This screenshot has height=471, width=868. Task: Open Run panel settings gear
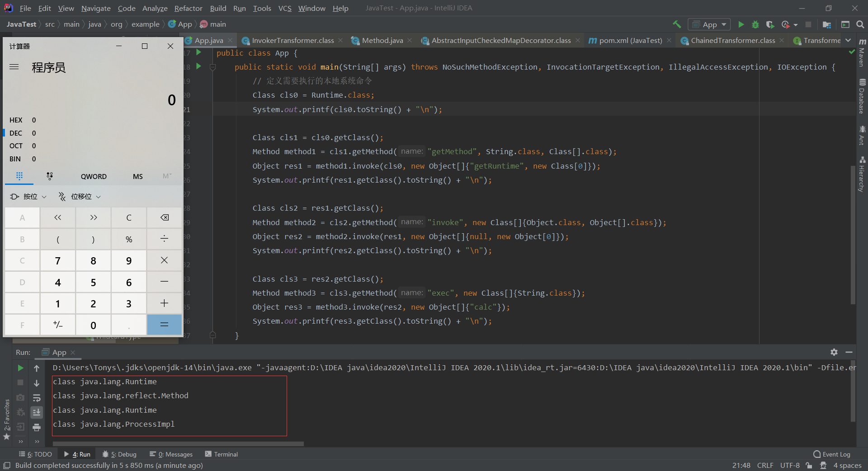[834, 352]
